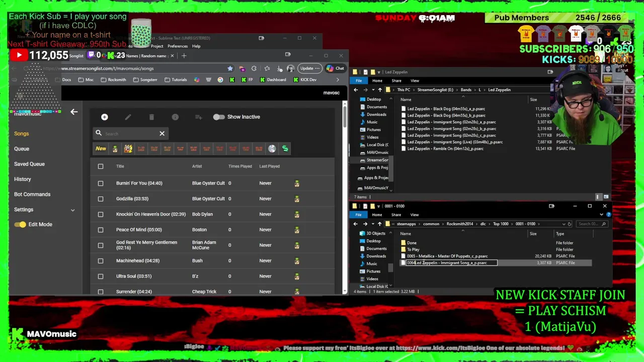Show more bookmarks via chevron
644x362 pixels.
click(x=337, y=80)
